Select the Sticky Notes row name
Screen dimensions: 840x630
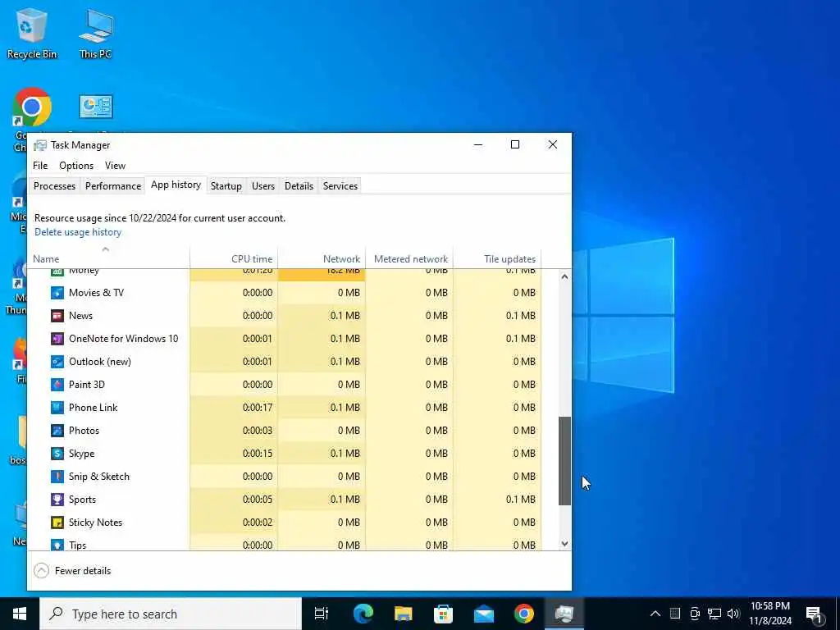[x=95, y=523]
